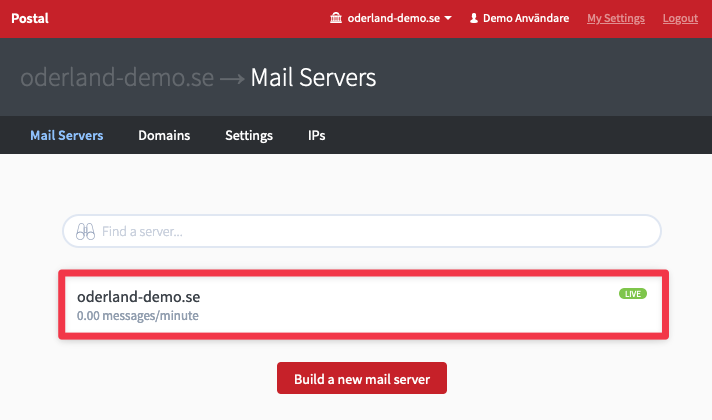This screenshot has width=712, height=420.
Task: Open the Domains tab
Action: [164, 135]
